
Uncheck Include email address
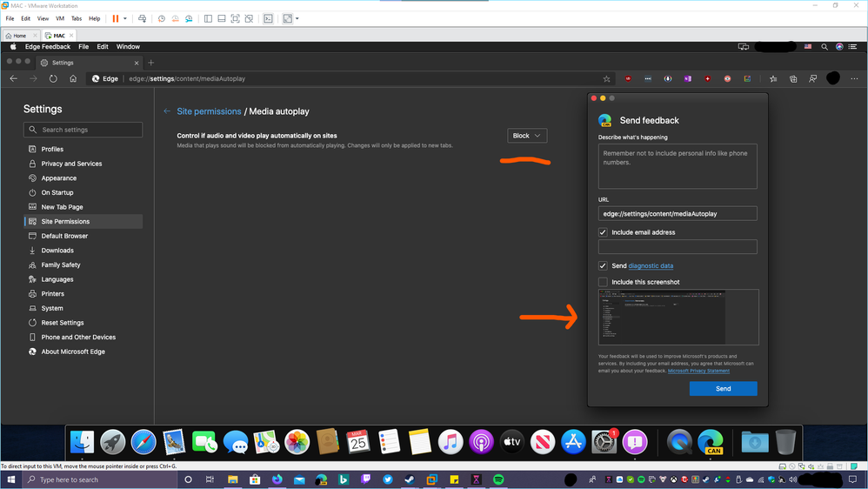603,232
